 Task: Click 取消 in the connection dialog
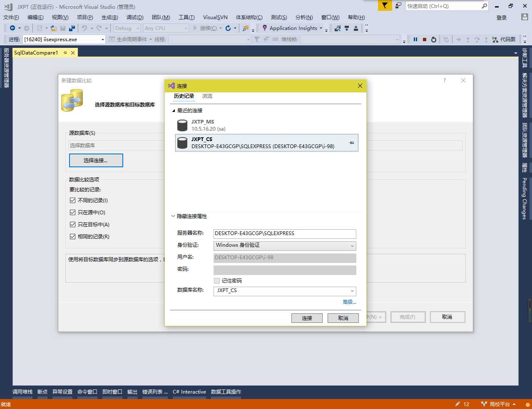coord(343,318)
